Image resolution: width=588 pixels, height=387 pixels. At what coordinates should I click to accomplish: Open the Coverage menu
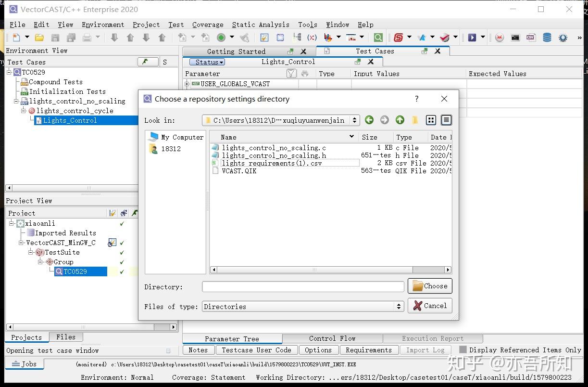207,25
